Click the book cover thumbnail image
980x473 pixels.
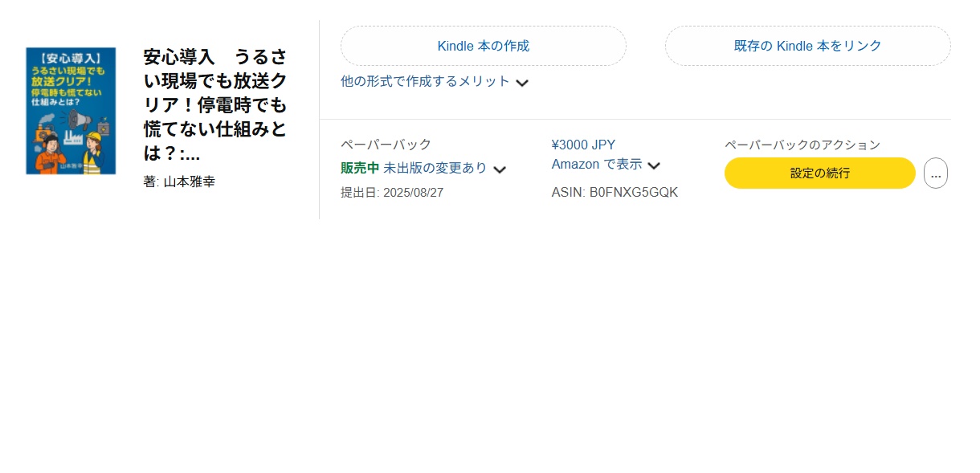pos(71,111)
